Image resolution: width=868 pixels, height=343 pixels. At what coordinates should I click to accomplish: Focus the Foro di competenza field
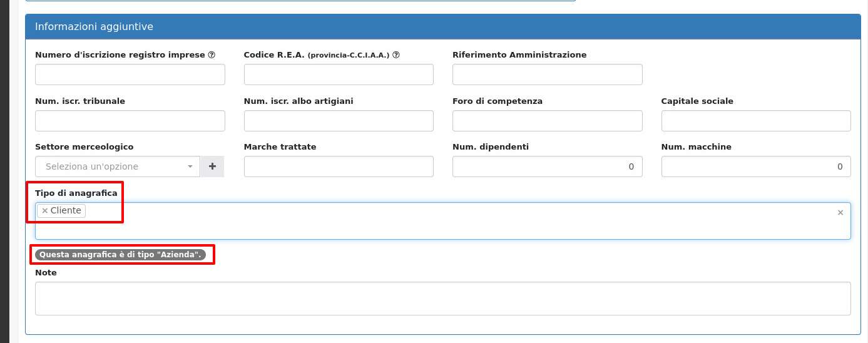[547, 121]
